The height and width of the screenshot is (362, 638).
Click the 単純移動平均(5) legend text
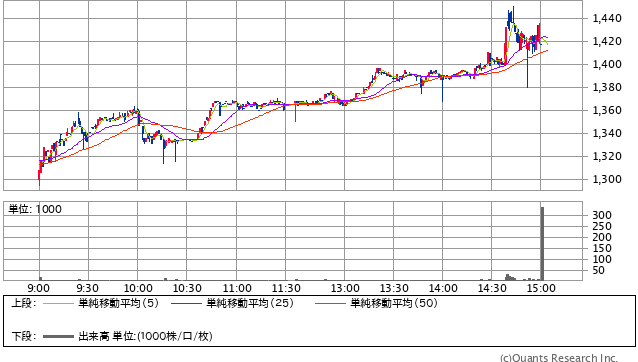tap(118, 303)
